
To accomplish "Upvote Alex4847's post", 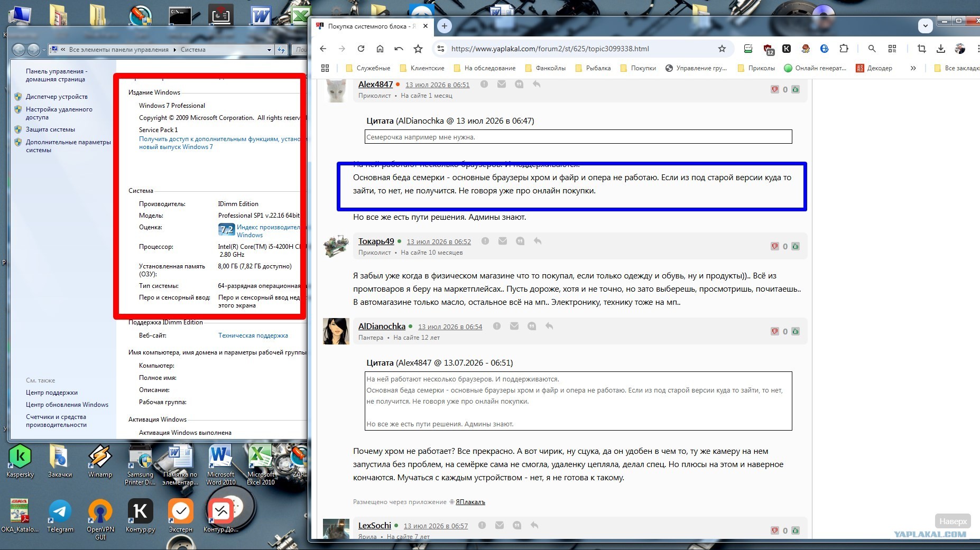I will 796,89.
